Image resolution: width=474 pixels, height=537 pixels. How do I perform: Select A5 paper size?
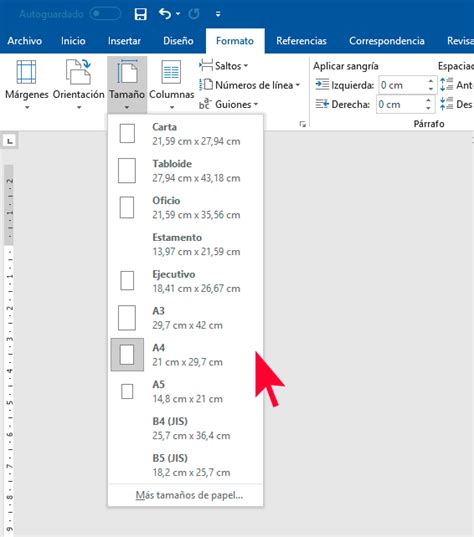tap(185, 391)
